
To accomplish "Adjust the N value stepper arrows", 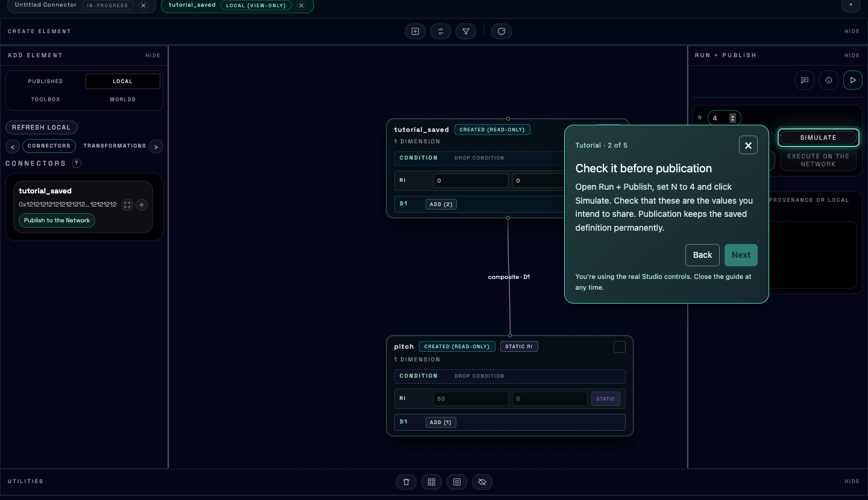I will tap(732, 118).
